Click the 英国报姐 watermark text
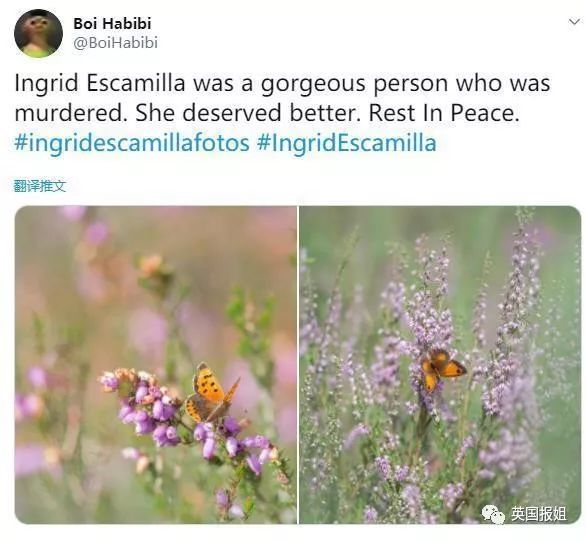 pyautogui.click(x=538, y=514)
